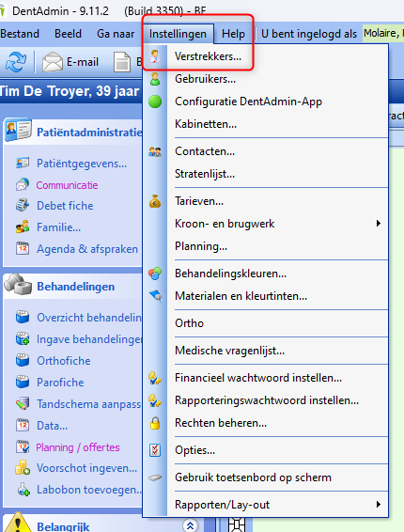The height and width of the screenshot is (532, 404).
Task: Open the Planning / offertes link
Action: (78, 447)
